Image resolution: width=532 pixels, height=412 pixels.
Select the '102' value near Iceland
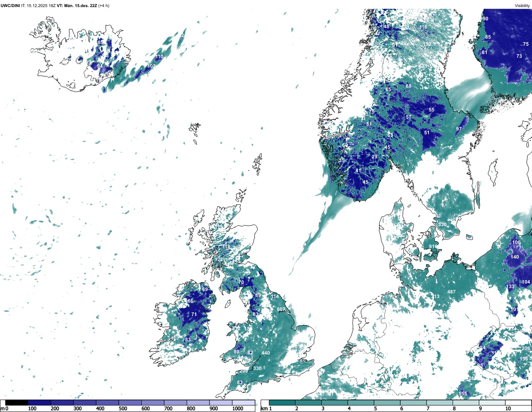[152, 66]
